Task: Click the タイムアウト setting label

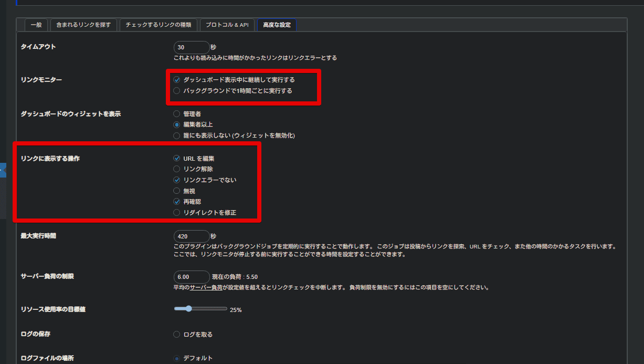Action: (x=38, y=47)
